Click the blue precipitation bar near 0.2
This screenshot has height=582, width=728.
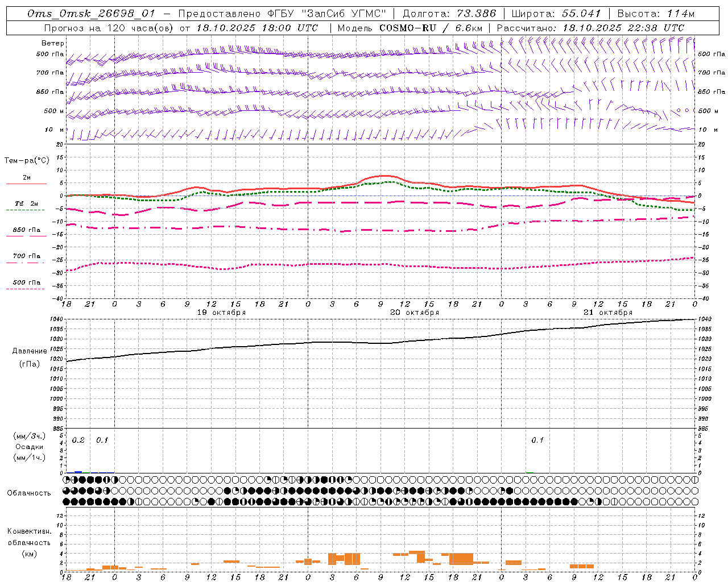pyautogui.click(x=78, y=472)
